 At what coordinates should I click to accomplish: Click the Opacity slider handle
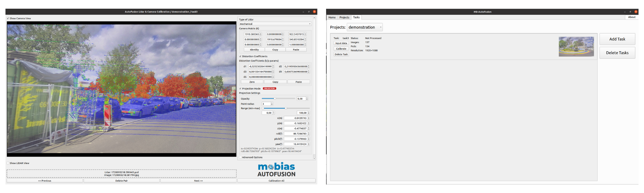pyautogui.click(x=275, y=98)
